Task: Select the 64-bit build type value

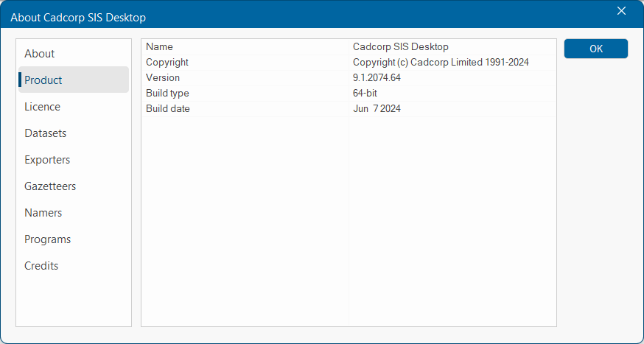Action: (365, 94)
